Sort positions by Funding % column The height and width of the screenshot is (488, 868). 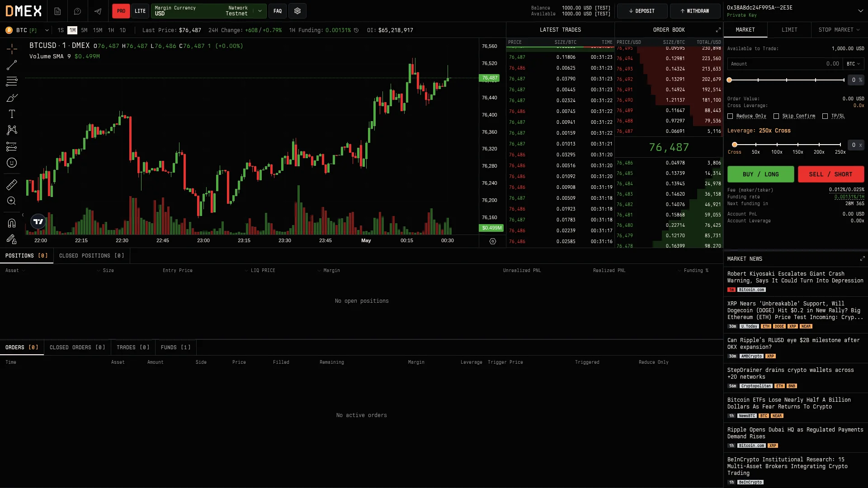tap(693, 271)
